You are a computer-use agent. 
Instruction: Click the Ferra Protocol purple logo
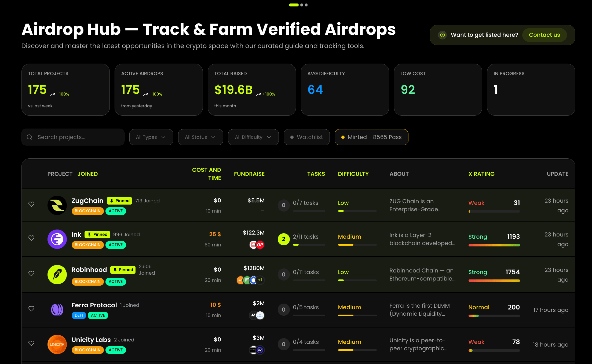point(57,310)
